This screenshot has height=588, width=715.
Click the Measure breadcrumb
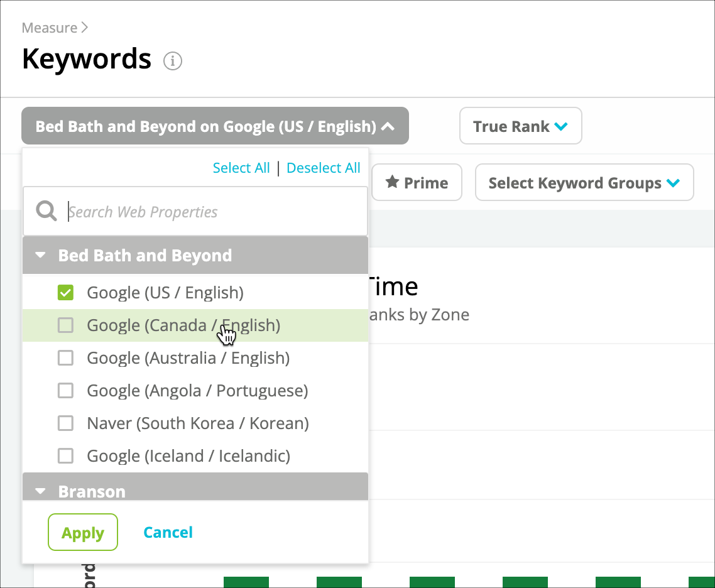pyautogui.click(x=50, y=28)
